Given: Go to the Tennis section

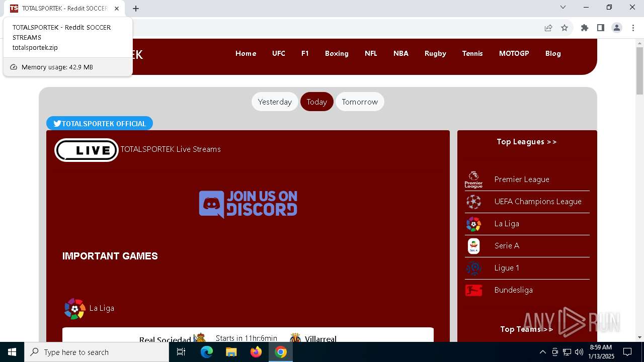Looking at the screenshot, I should pos(472,53).
